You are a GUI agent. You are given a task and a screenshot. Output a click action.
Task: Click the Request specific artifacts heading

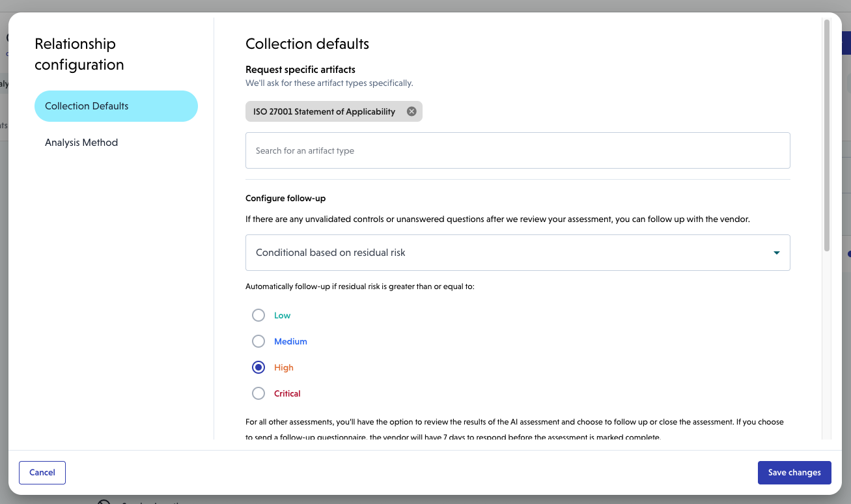coord(300,70)
